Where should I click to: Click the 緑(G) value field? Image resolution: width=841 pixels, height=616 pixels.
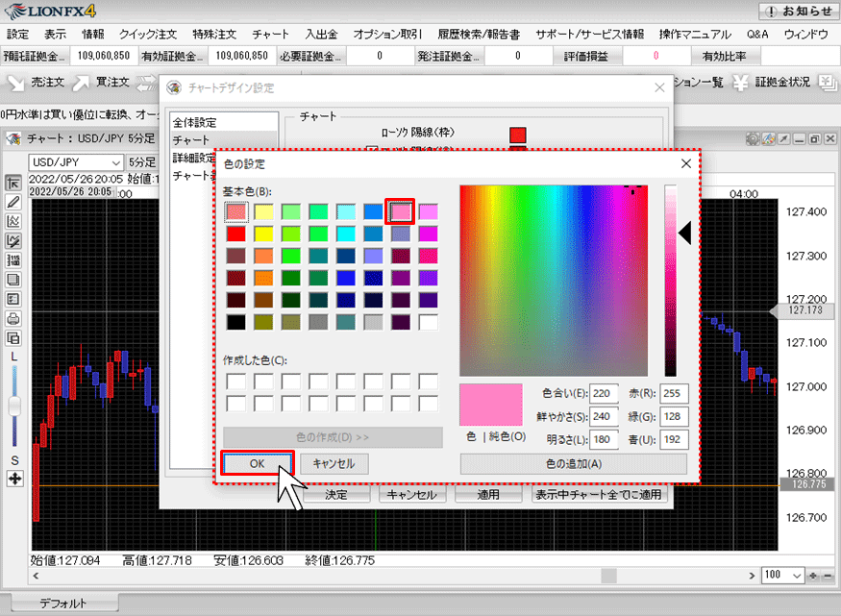674,416
